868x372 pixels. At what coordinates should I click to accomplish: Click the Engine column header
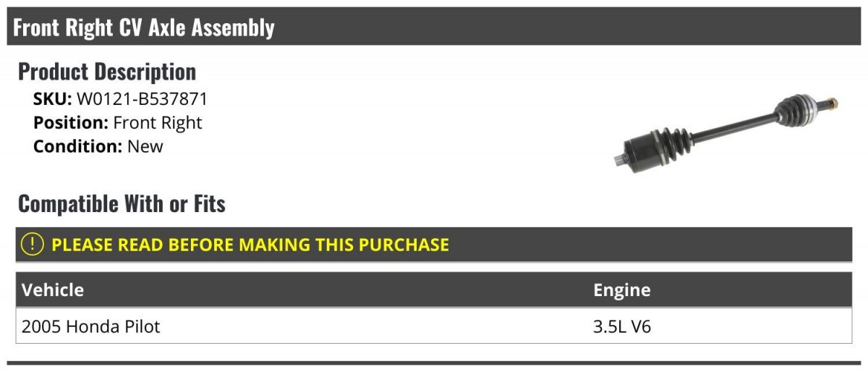pos(622,290)
